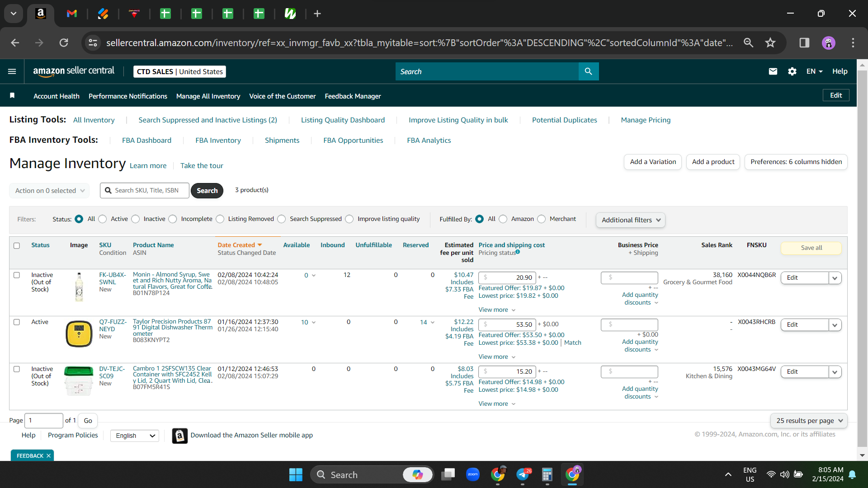868x488 pixels.
Task: Close the FEEDBACK tab with the X
Action: click(48, 455)
